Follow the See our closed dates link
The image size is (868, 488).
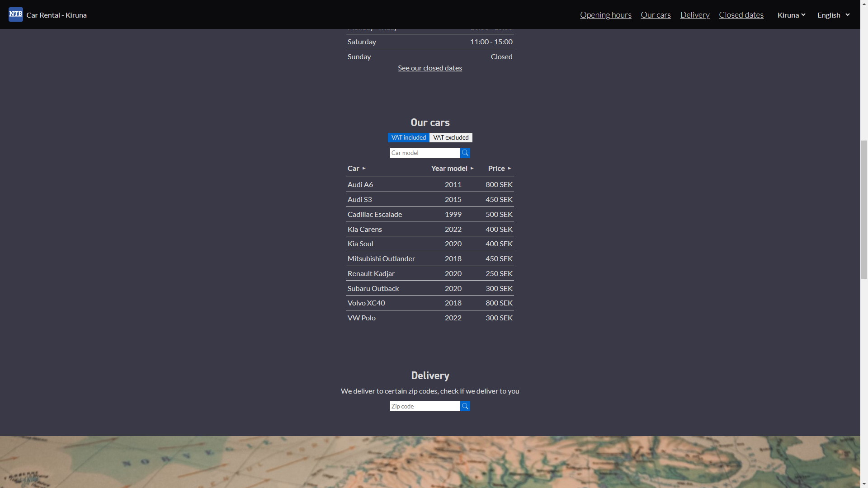point(429,68)
